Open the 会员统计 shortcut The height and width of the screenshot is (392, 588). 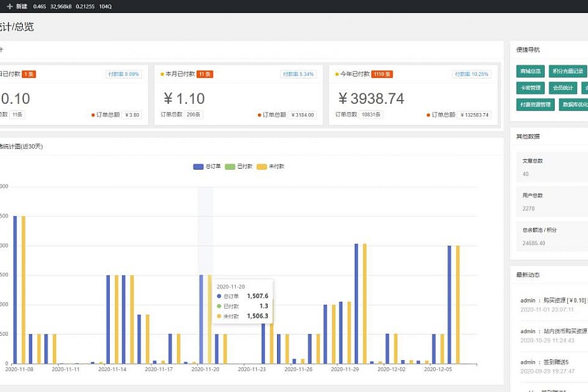pos(563,88)
